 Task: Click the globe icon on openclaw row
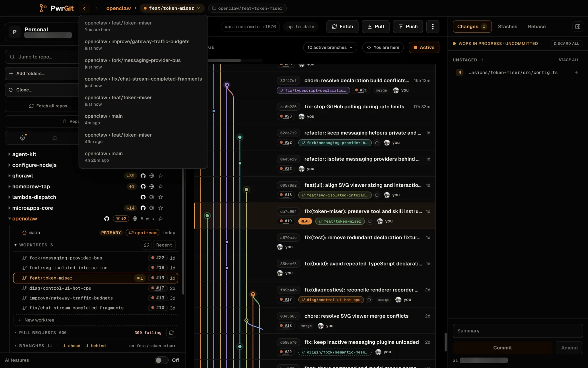[x=135, y=218]
